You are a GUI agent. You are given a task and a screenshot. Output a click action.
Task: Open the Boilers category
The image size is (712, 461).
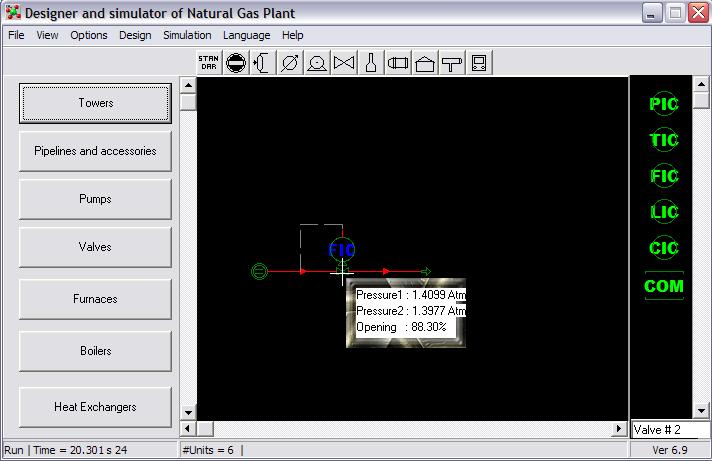(x=95, y=351)
